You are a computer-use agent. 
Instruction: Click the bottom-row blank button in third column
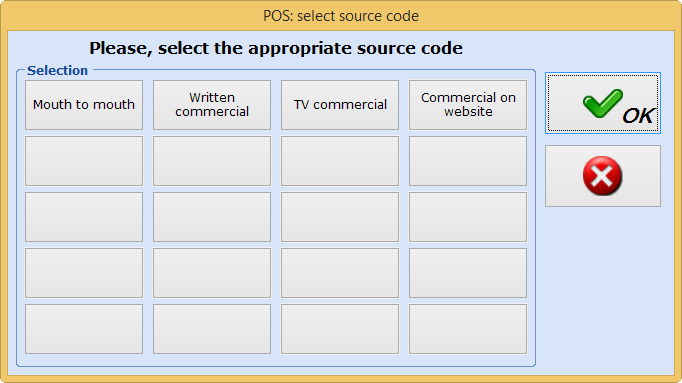point(340,329)
